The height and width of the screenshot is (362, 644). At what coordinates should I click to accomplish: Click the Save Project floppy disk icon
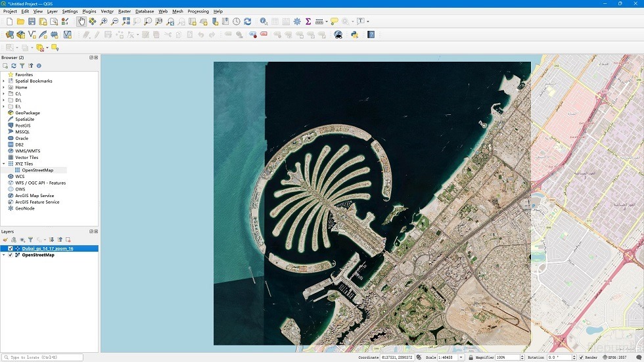[32, 22]
